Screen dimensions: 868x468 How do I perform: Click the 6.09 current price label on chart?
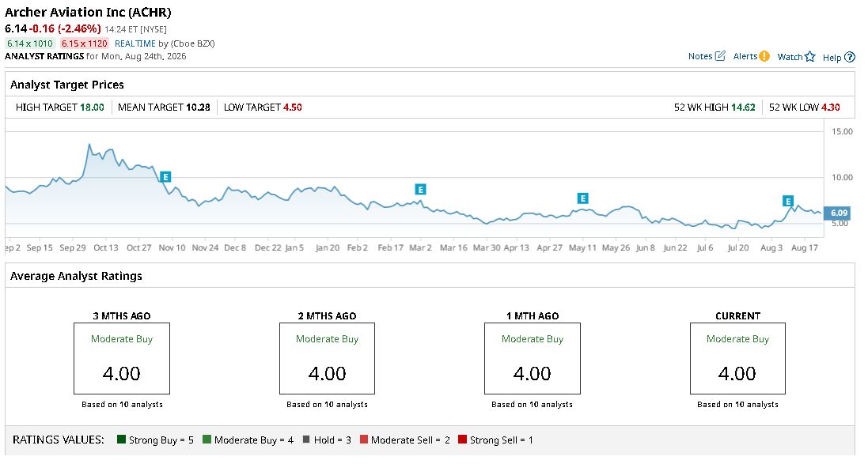[x=839, y=213]
